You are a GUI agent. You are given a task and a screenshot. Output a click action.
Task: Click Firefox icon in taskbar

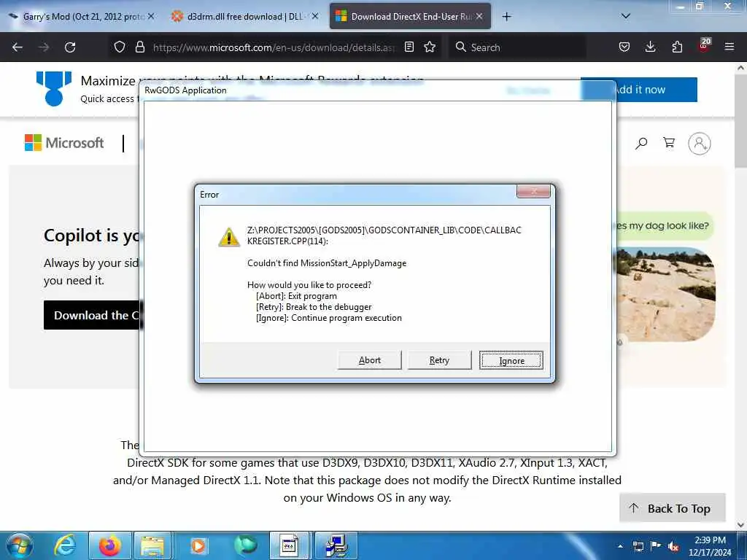109,545
